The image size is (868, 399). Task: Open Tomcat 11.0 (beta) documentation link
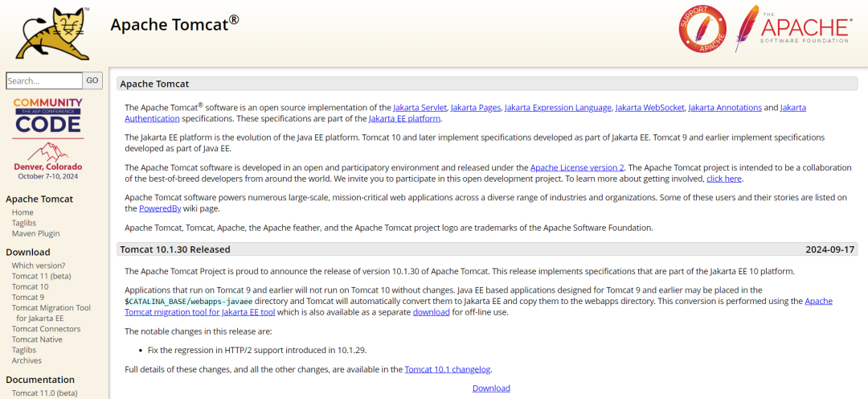tap(45, 393)
